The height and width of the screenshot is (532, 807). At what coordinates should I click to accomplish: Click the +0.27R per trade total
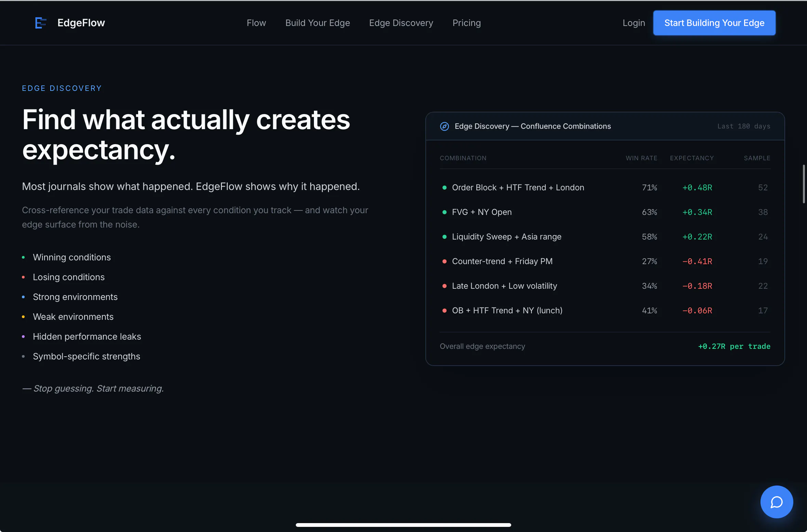coord(734,346)
